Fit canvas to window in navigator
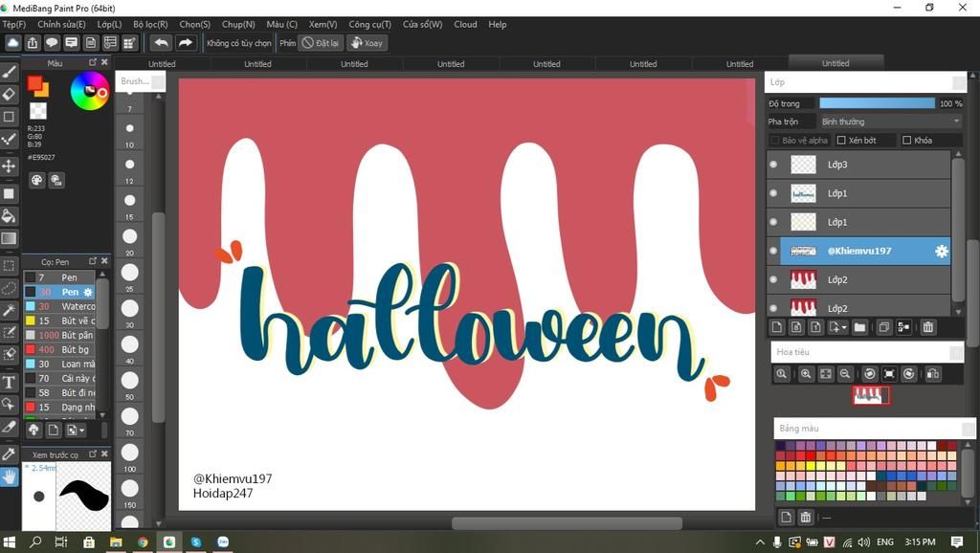This screenshot has height=553, width=980. tap(826, 374)
